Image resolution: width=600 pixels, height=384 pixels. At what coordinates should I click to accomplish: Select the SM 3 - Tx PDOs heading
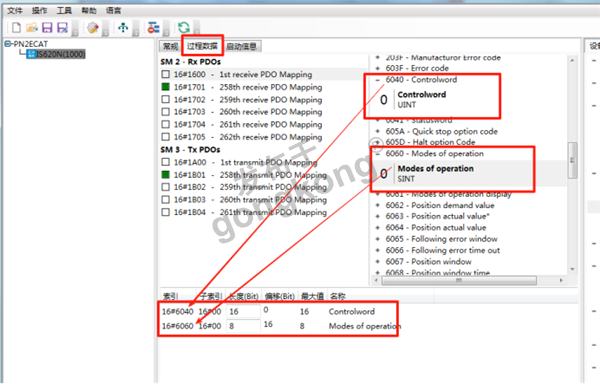(190, 150)
